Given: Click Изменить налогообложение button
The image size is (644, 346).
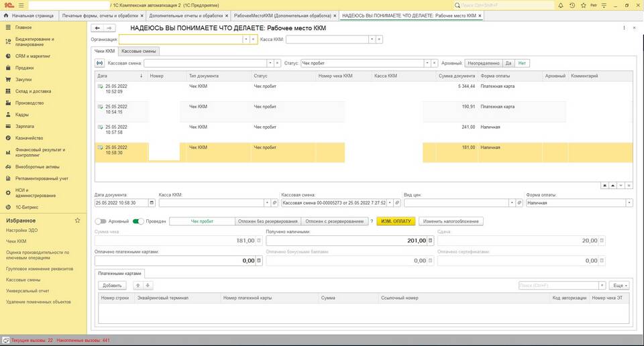Looking at the screenshot, I should coord(451,221).
